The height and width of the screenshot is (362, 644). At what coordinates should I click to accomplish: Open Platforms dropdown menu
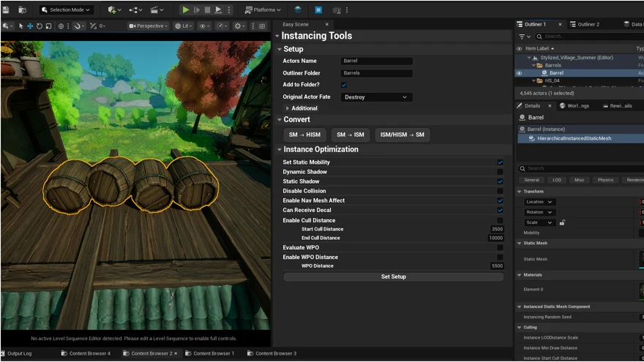[263, 10]
